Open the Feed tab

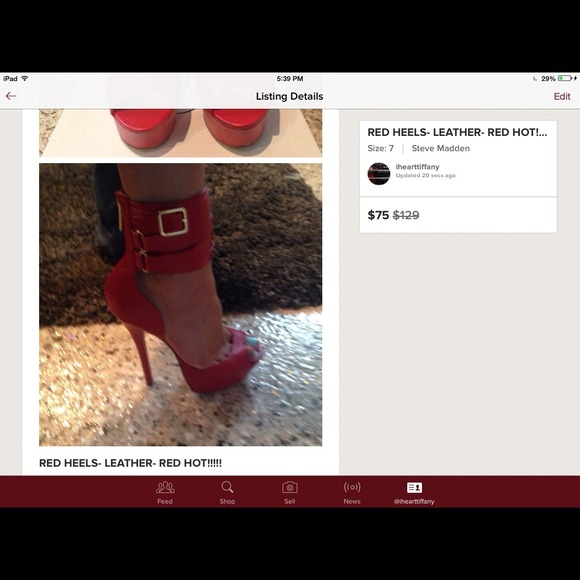pos(165,493)
